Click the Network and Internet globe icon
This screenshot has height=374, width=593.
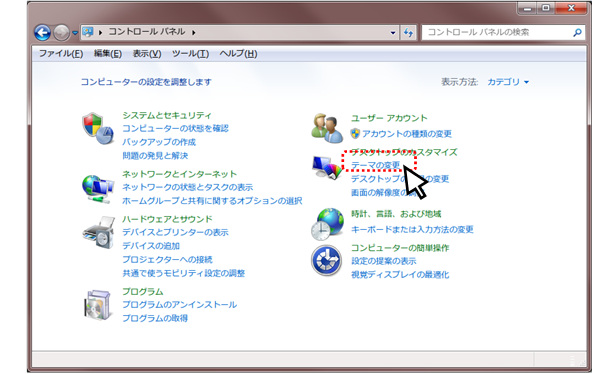click(x=98, y=189)
